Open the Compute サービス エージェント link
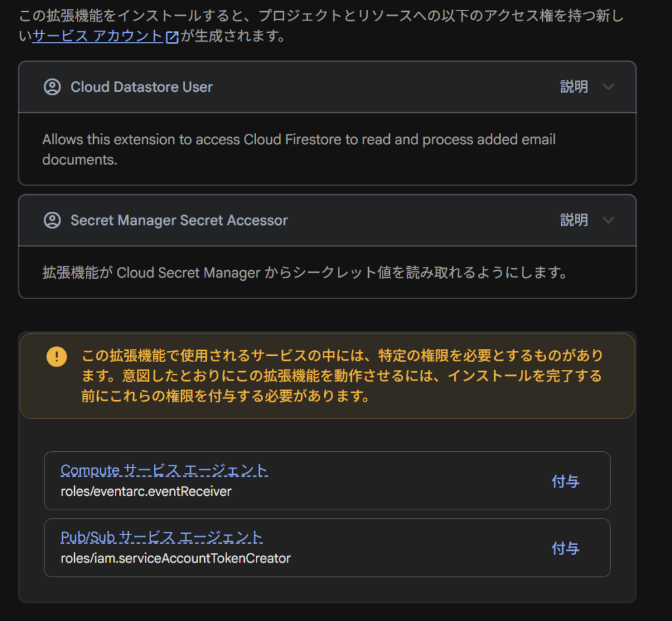 coord(164,470)
